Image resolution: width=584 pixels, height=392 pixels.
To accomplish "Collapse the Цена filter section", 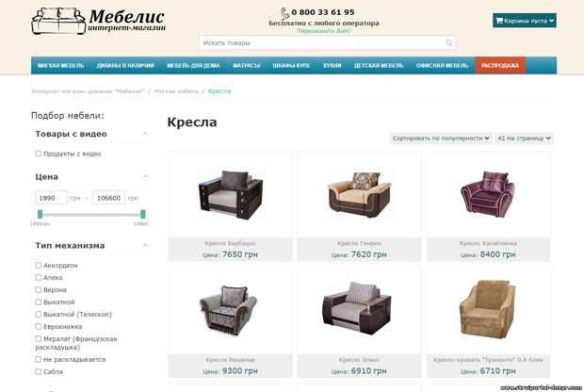I will tap(145, 176).
